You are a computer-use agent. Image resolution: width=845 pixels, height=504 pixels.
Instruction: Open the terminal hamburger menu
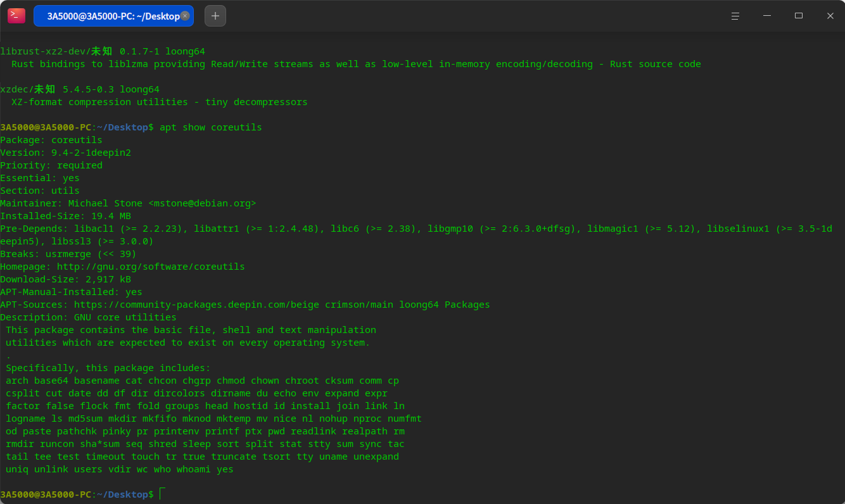735,16
